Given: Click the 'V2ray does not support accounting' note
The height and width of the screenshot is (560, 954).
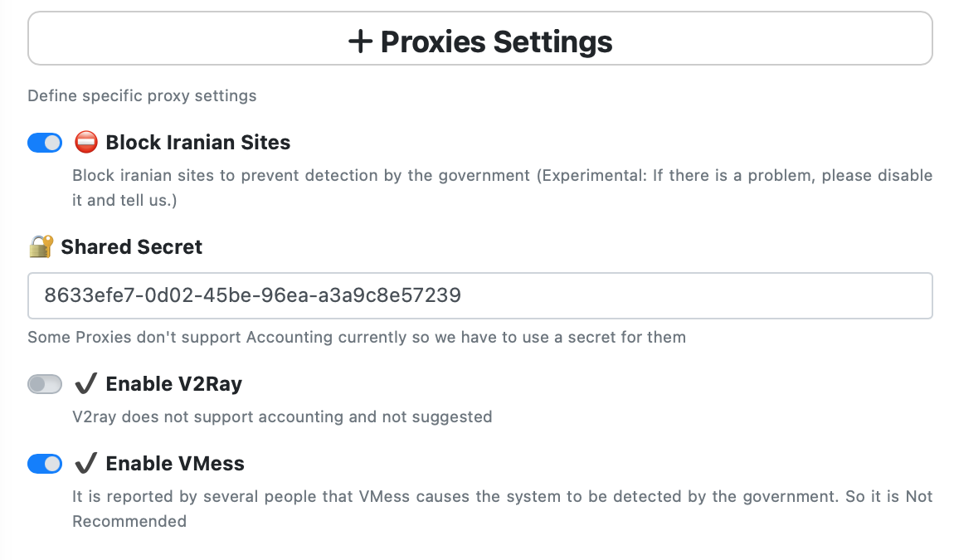Looking at the screenshot, I should click(x=282, y=417).
